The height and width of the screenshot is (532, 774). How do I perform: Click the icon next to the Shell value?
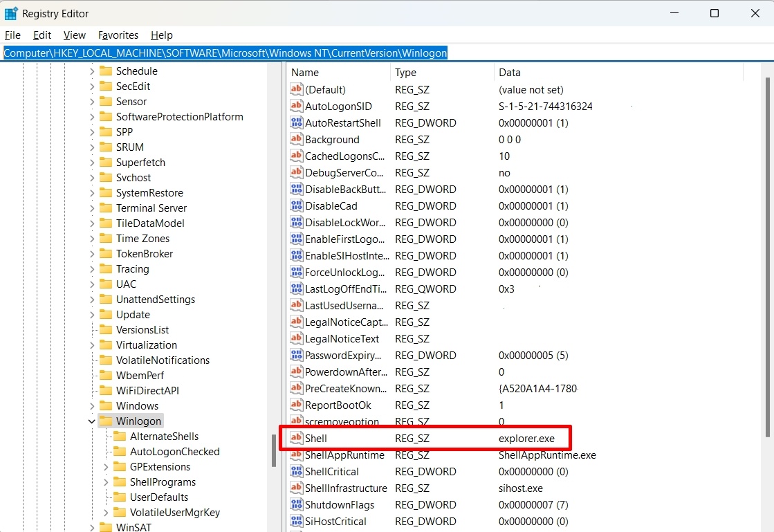tap(296, 438)
